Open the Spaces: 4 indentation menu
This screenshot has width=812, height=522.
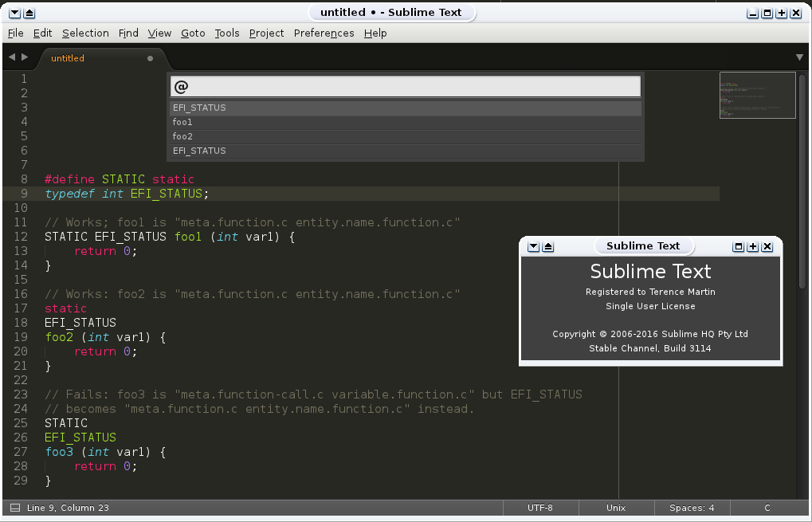pyautogui.click(x=692, y=508)
